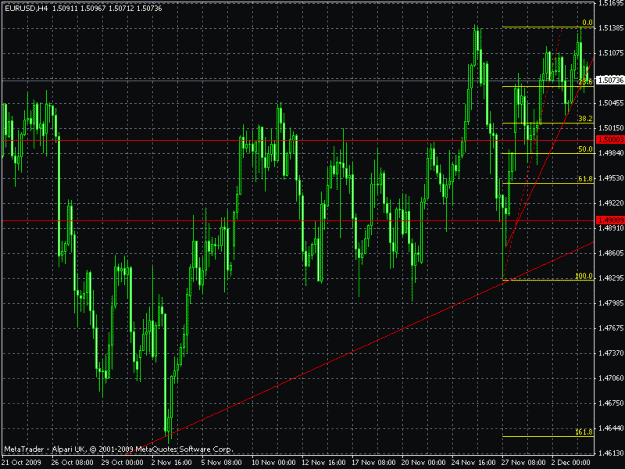The height and width of the screenshot is (469, 625).
Task: Click the 10 Nov 00:00 date label
Action: (x=273, y=463)
